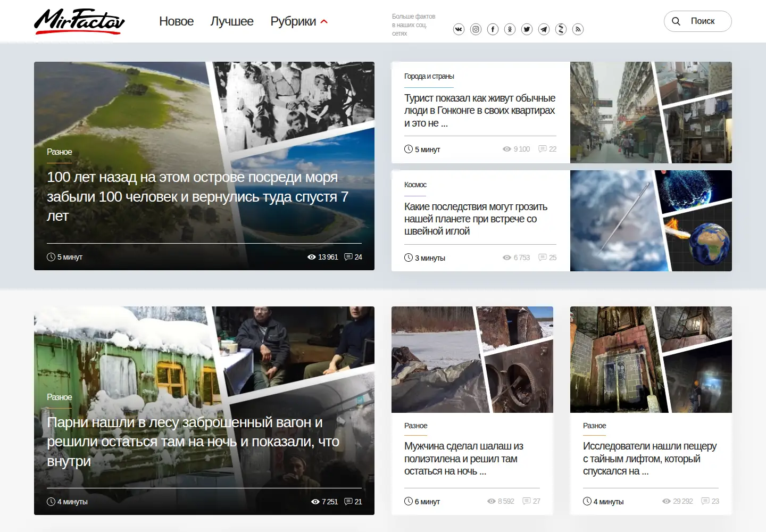
Task: Expand the Рубрики dropdown menu
Action: pyautogui.click(x=299, y=21)
